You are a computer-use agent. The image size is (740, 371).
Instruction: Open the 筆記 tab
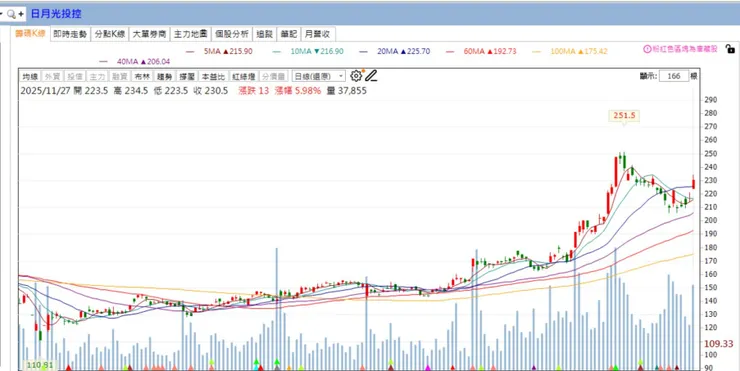coord(289,34)
